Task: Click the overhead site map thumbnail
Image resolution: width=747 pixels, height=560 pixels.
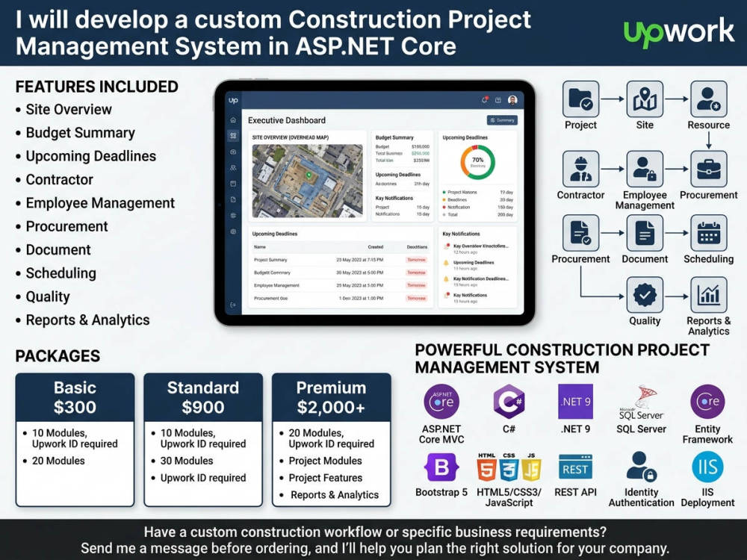Action: [x=307, y=181]
